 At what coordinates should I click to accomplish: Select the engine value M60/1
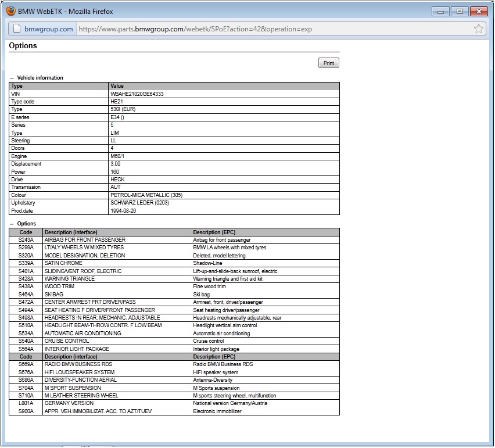point(117,156)
